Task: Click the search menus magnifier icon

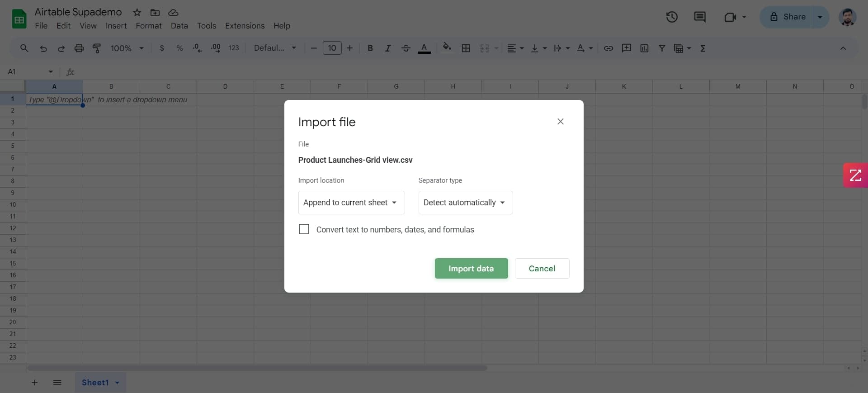Action: point(24,48)
